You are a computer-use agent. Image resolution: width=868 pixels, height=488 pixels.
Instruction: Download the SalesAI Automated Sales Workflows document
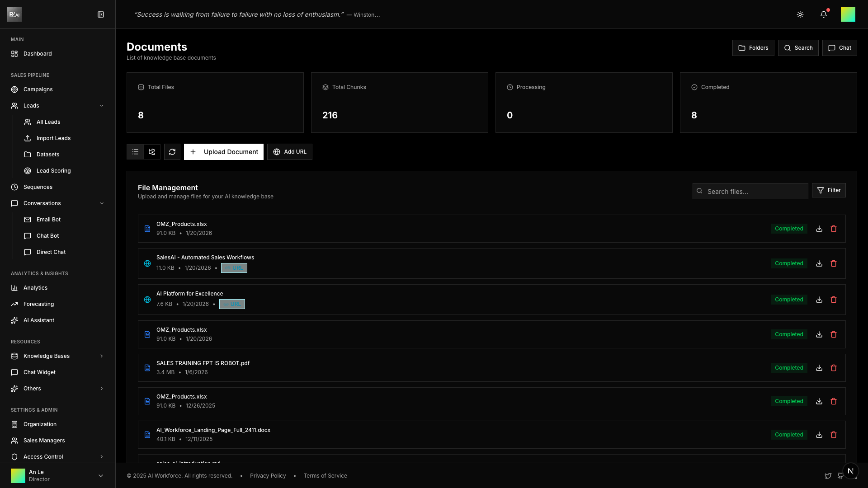pos(819,263)
